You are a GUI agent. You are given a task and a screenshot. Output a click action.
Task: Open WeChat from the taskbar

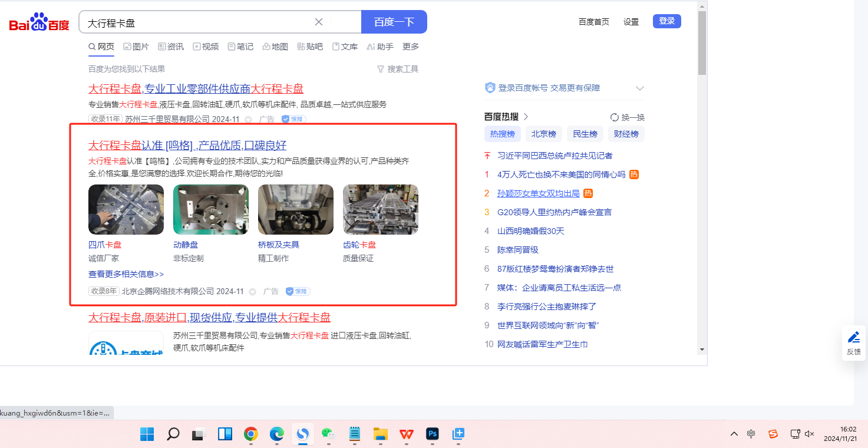pos(328,434)
